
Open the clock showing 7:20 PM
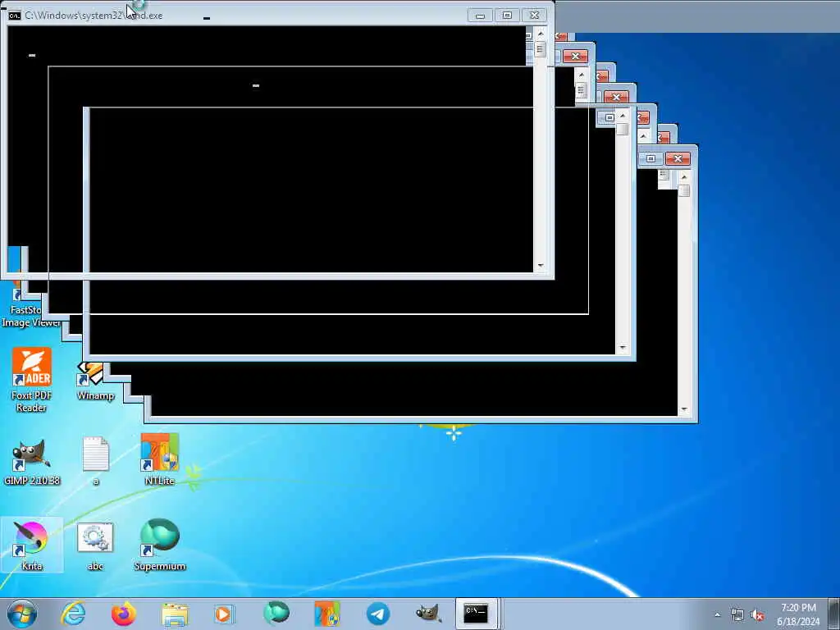click(x=798, y=614)
